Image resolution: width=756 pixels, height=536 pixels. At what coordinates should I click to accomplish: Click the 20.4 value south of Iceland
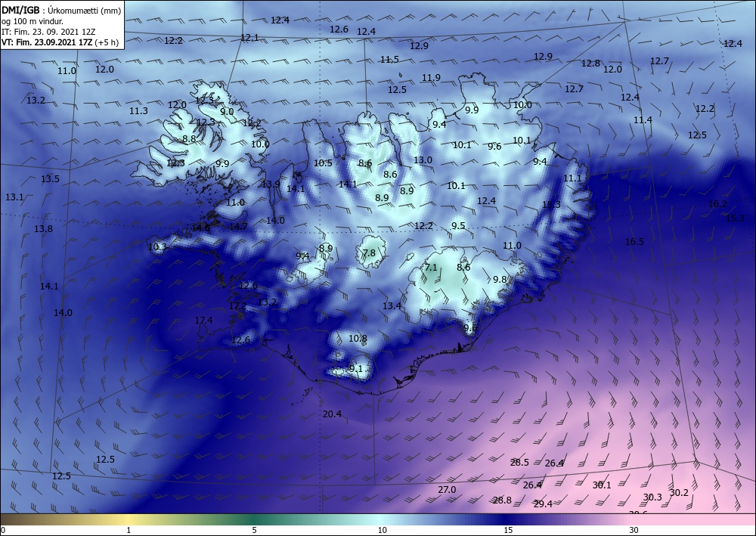[332, 414]
